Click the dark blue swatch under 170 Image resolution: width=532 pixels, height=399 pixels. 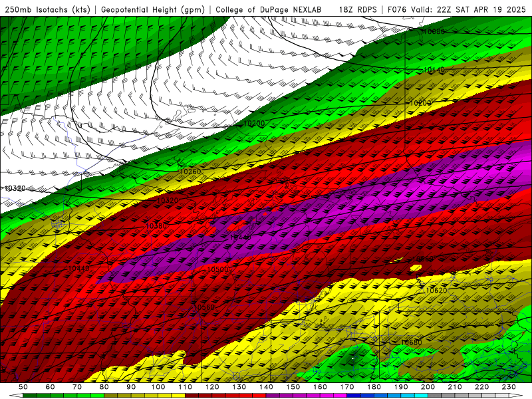click(354, 396)
